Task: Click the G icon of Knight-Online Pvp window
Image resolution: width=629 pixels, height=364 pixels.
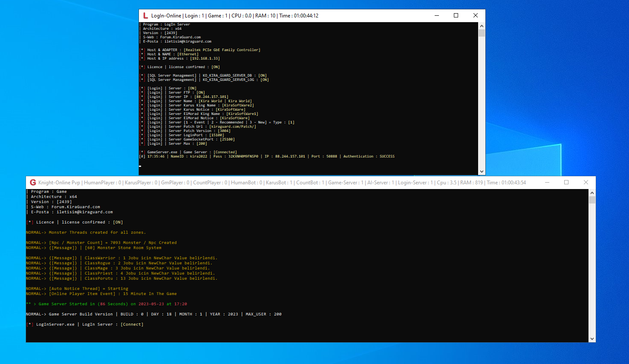Action: coord(33,183)
